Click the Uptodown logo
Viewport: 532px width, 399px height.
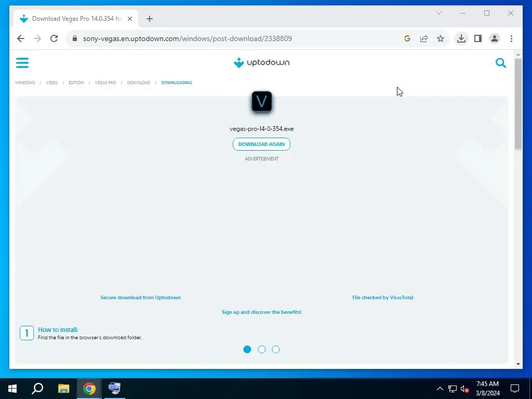click(261, 63)
